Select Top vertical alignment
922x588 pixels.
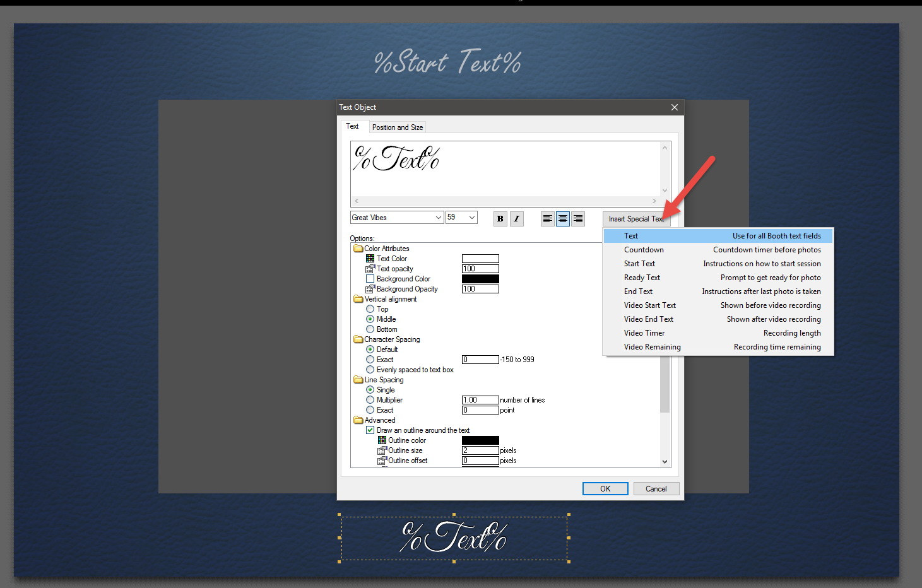pyautogui.click(x=370, y=309)
